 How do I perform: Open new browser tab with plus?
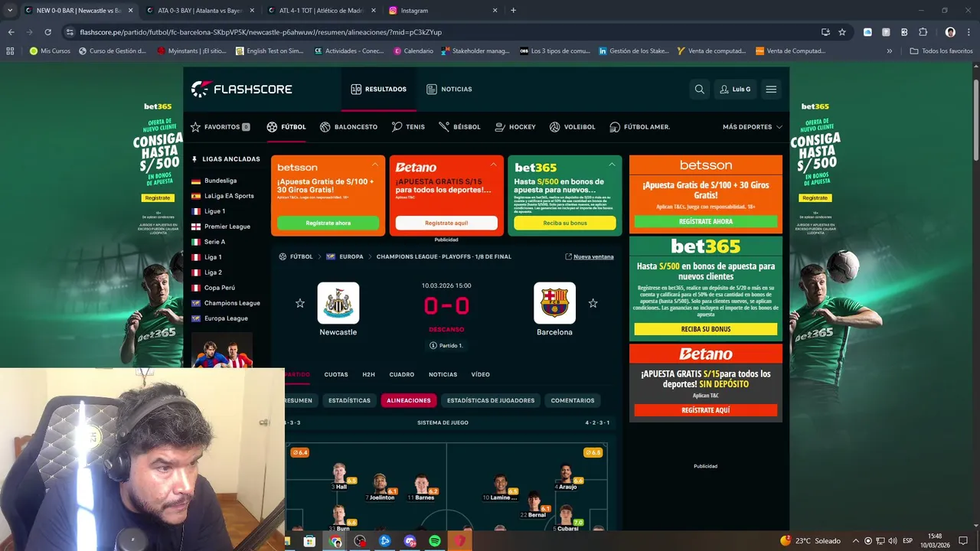tap(513, 11)
